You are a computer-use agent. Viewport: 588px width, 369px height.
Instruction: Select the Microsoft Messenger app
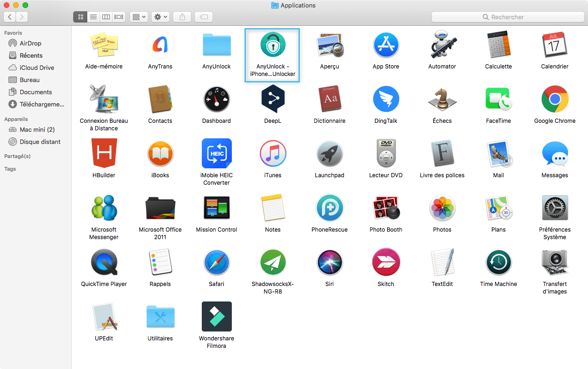(104, 208)
